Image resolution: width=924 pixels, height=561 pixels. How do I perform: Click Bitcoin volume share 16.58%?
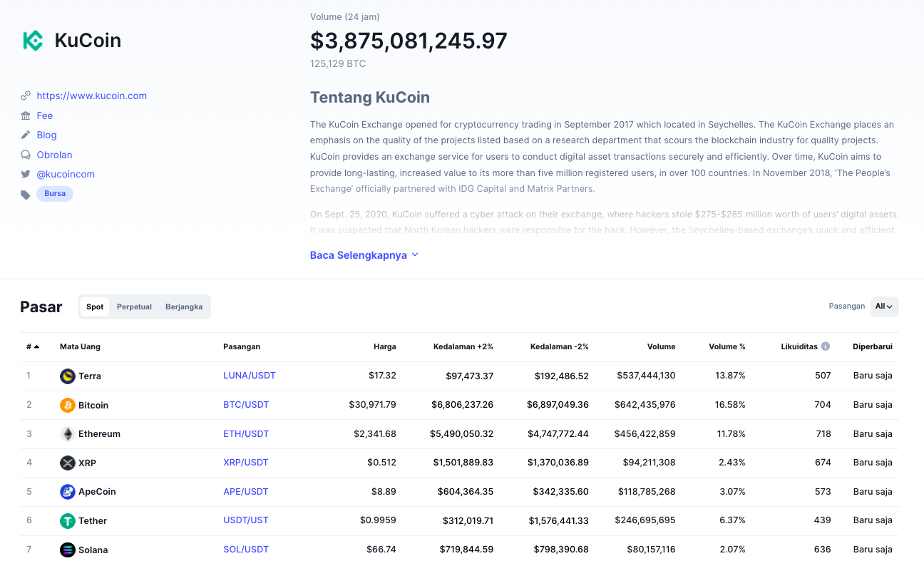coord(730,405)
